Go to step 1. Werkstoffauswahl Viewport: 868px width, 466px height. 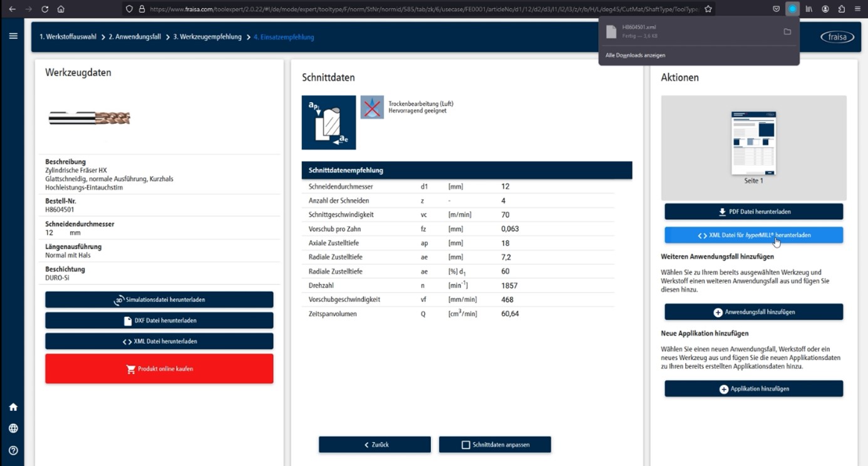click(x=68, y=37)
